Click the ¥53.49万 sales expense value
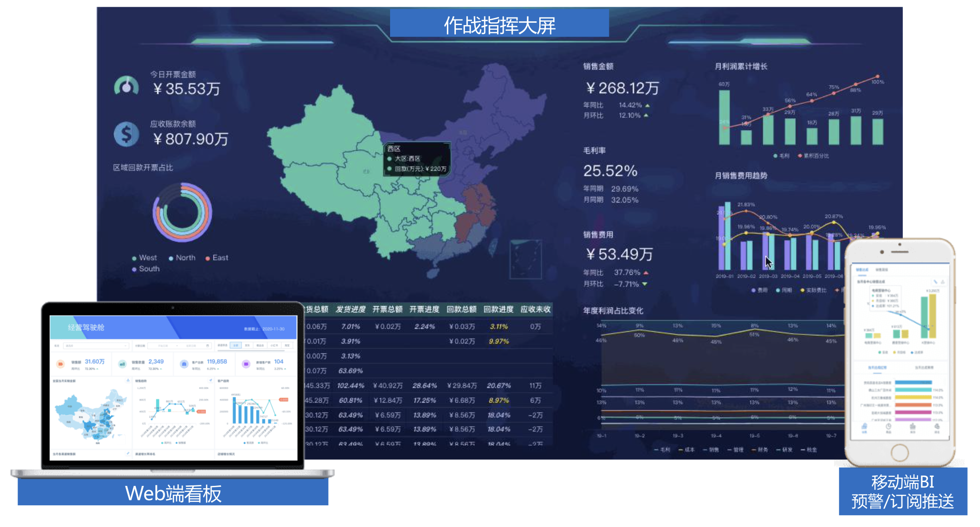 click(619, 255)
